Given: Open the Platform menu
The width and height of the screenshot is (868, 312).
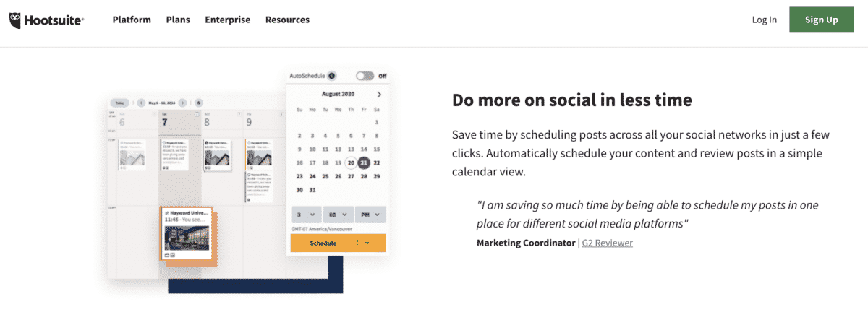Looking at the screenshot, I should click(x=132, y=19).
